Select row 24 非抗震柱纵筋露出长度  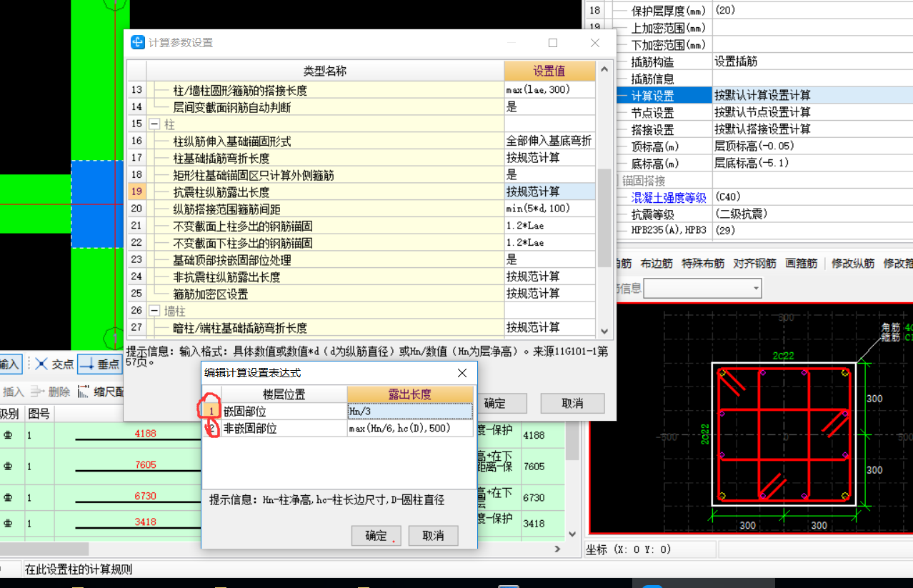pyautogui.click(x=325, y=276)
